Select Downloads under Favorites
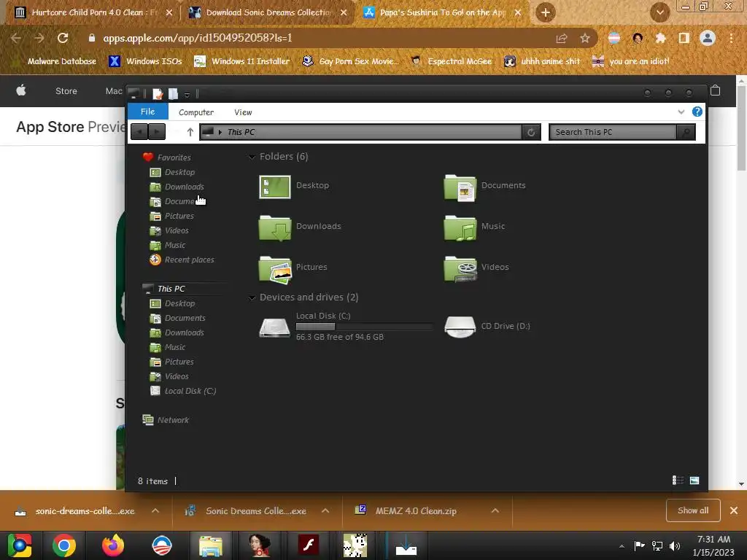Screen dimensions: 747x560 pos(177,187)
